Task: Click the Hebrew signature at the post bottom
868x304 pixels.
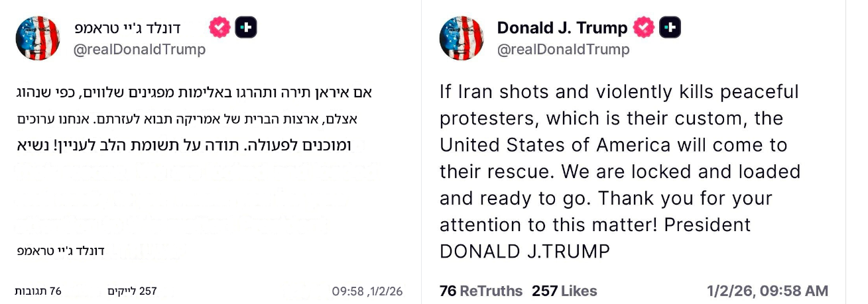Action: [x=61, y=252]
